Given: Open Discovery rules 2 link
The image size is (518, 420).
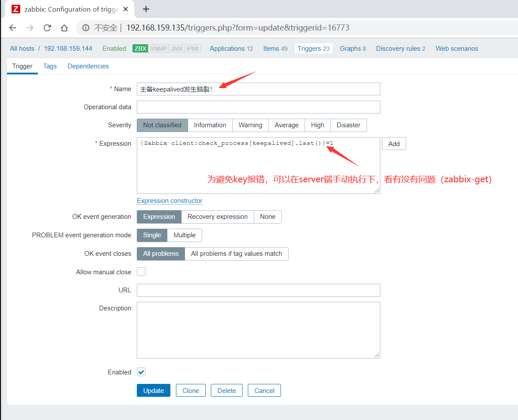Looking at the screenshot, I should (x=401, y=49).
